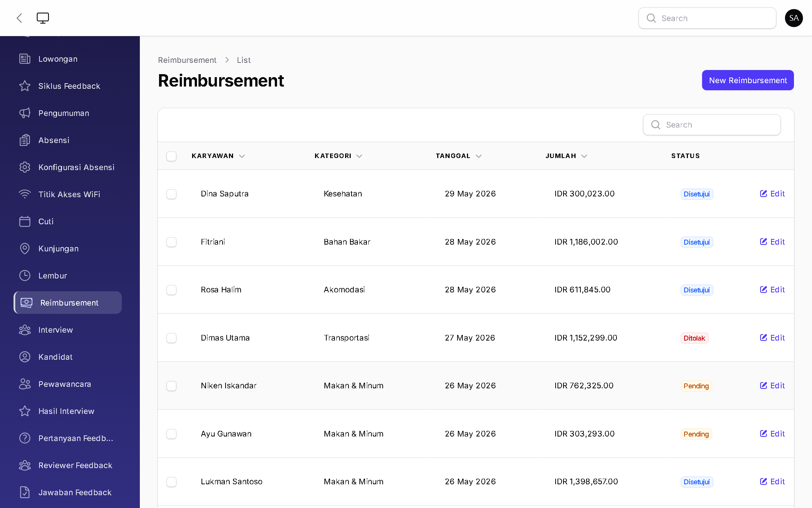
Task: Sort by the KARYAWAN column chevron
Action: [242, 156]
